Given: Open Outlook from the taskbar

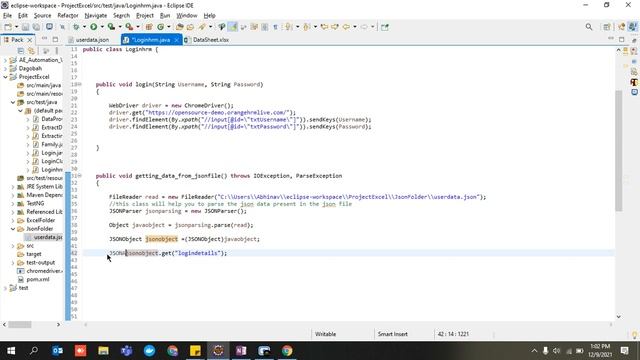Looking at the screenshot, I should pos(58,351).
